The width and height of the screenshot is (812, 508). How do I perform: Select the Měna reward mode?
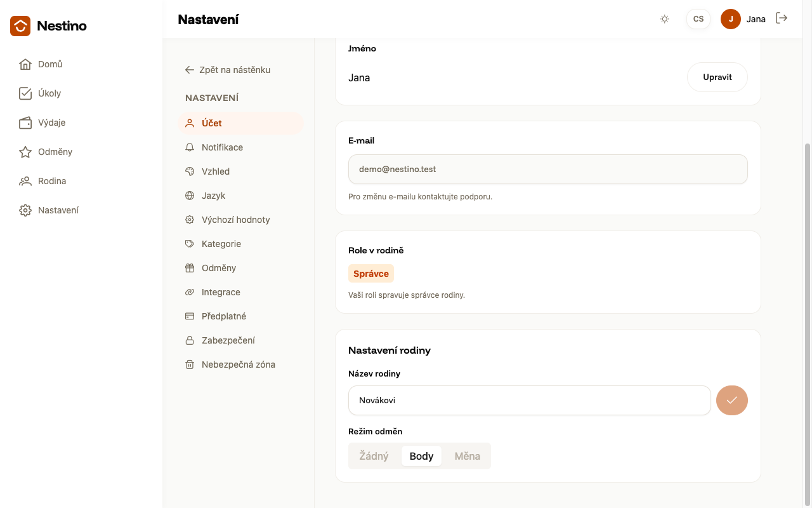[468, 456]
